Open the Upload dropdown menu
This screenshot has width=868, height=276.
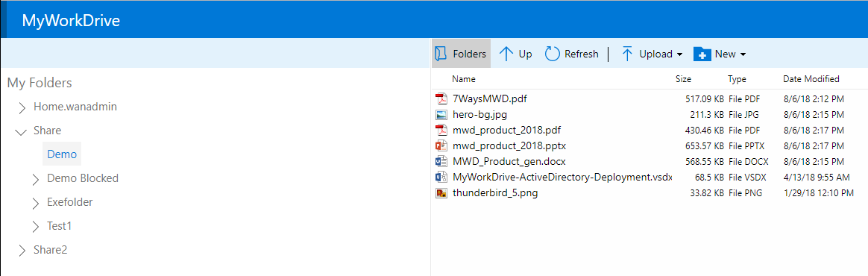652,54
